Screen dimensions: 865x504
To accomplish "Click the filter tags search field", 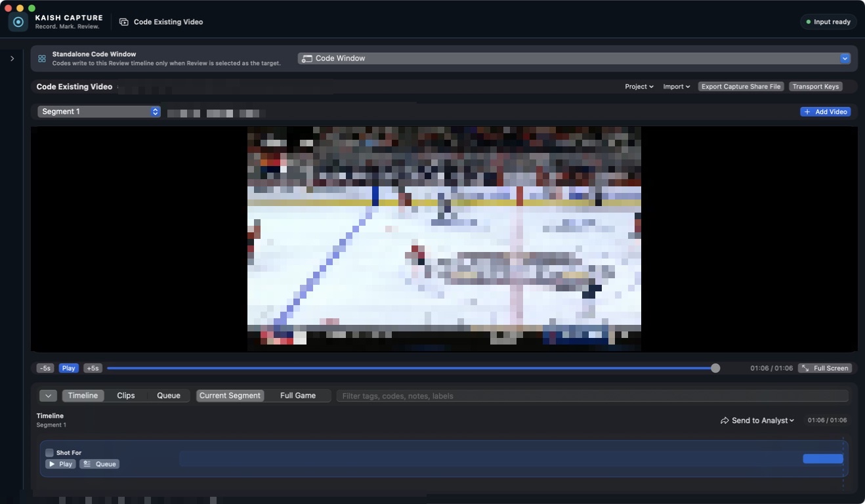I will [593, 396].
